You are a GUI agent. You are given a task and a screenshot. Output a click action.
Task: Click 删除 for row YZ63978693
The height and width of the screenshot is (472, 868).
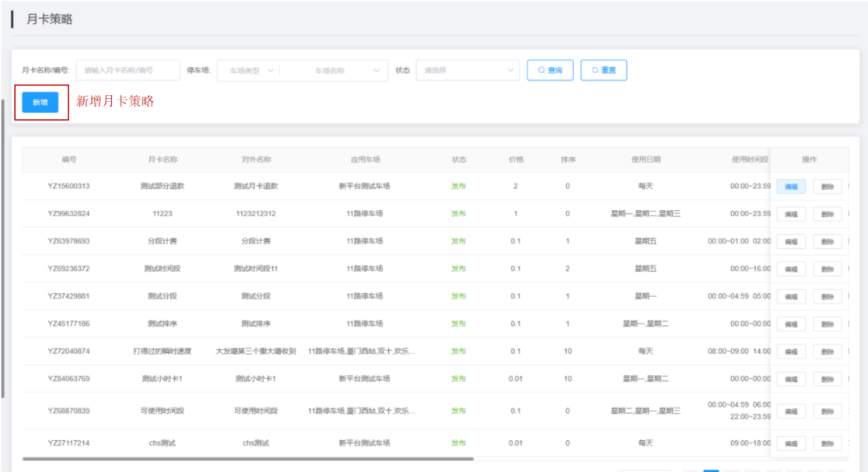(827, 241)
